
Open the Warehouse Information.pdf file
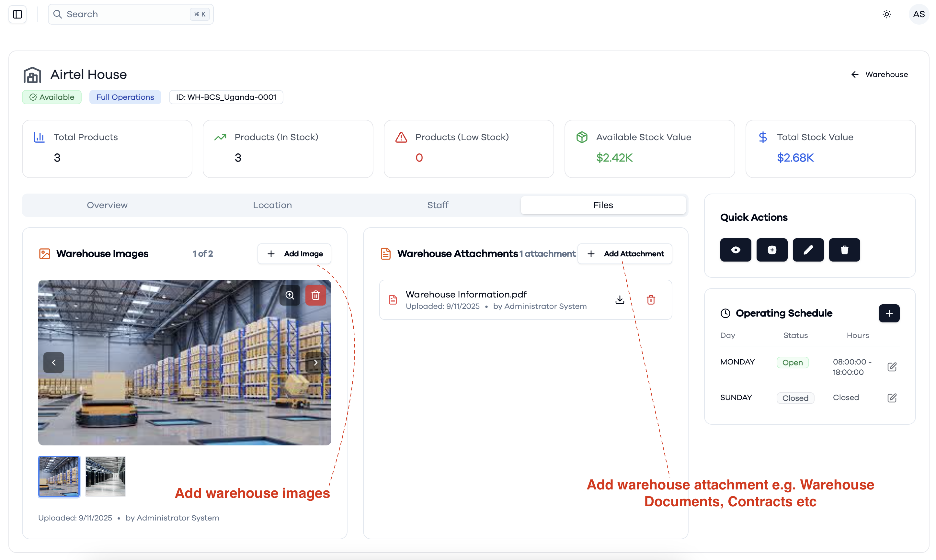pos(466,294)
